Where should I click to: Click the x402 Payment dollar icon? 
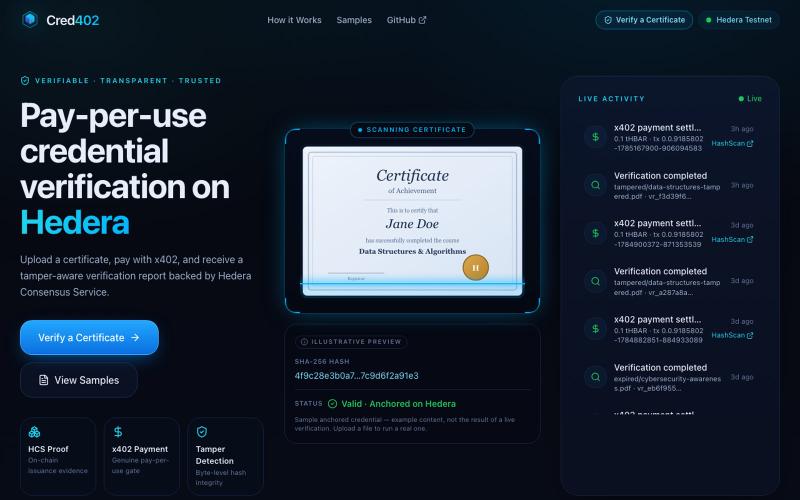tap(118, 432)
